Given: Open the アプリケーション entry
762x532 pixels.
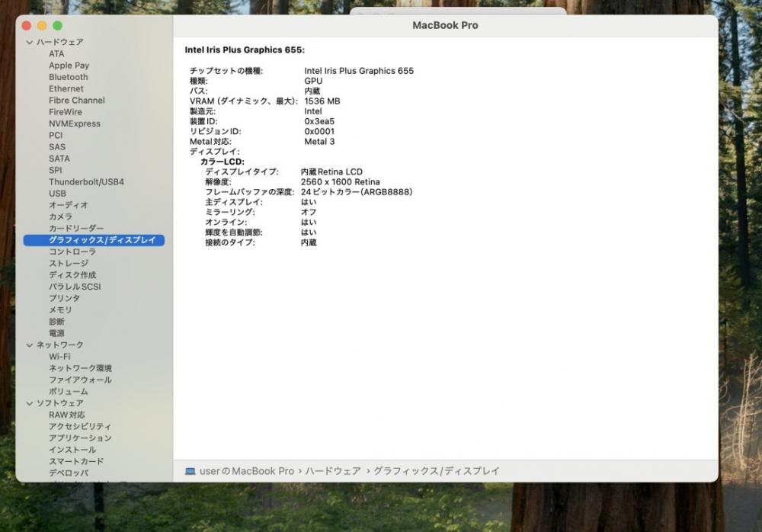Looking at the screenshot, I should coord(80,438).
